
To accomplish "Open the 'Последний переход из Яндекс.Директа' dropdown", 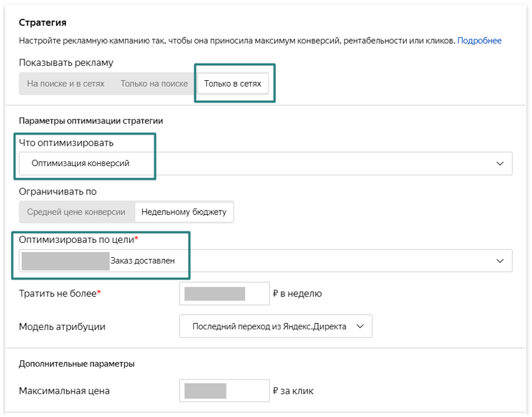I will click(269, 326).
